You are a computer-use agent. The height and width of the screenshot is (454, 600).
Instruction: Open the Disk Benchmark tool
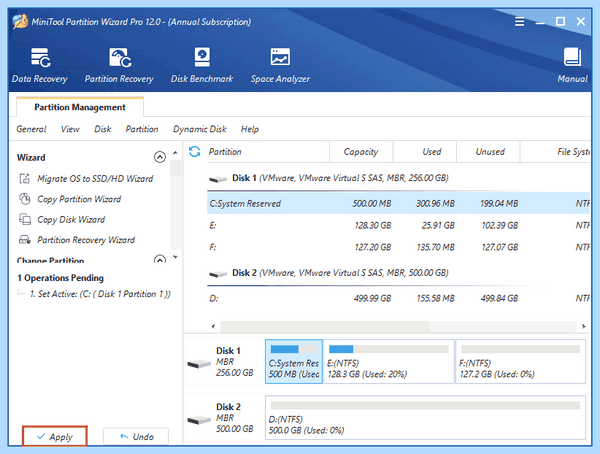(202, 65)
